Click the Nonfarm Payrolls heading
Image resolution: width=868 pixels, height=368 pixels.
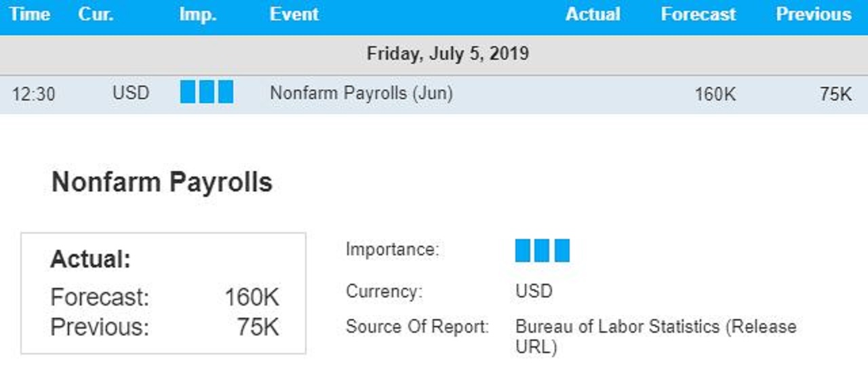click(162, 183)
